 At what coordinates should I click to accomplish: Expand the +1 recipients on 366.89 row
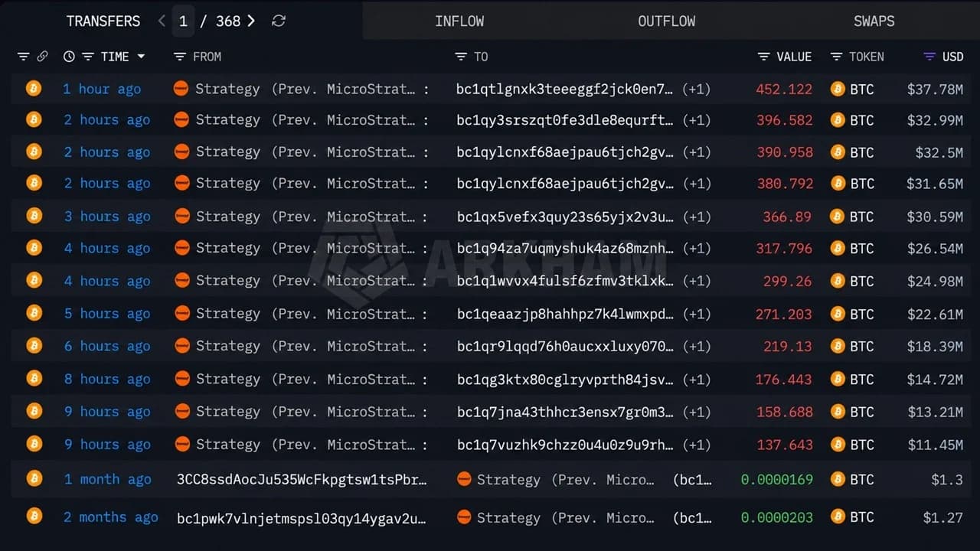pos(697,217)
